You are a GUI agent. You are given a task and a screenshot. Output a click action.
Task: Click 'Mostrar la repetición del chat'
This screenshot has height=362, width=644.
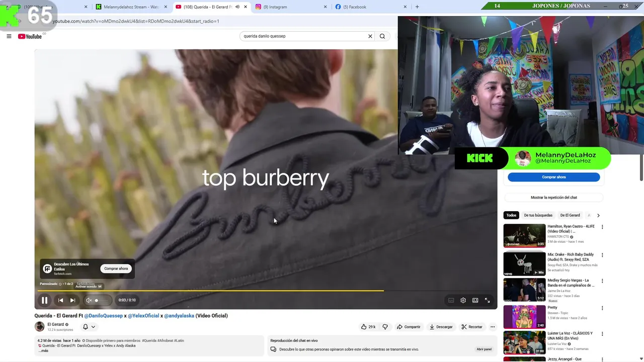[553, 198]
